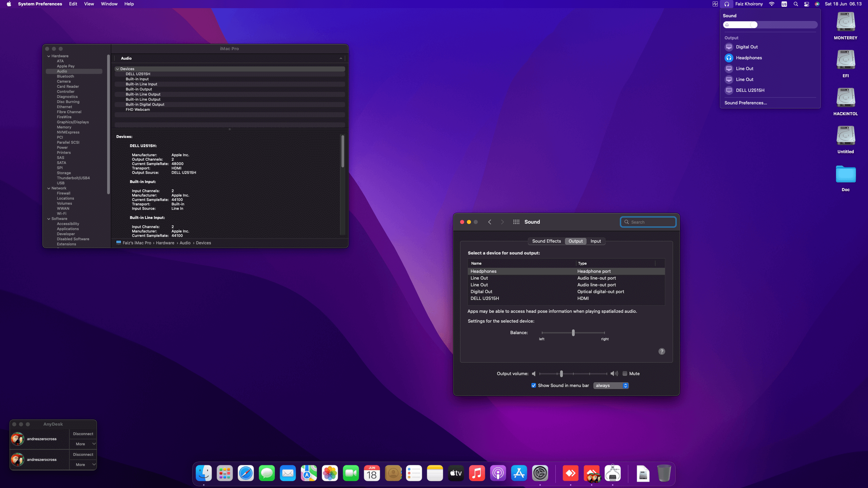Screen dimensions: 868x488
Task: Select Bluetooth in System Information sidebar
Action: point(65,76)
